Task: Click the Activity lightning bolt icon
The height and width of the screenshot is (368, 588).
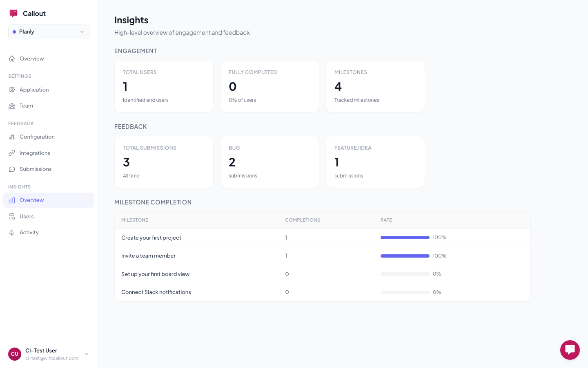Action: click(12, 233)
